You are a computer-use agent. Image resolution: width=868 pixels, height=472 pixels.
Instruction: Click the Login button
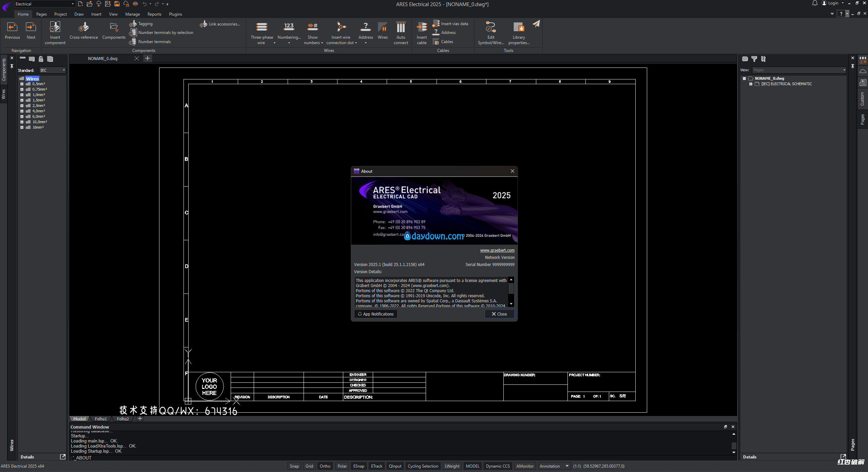click(x=833, y=3)
